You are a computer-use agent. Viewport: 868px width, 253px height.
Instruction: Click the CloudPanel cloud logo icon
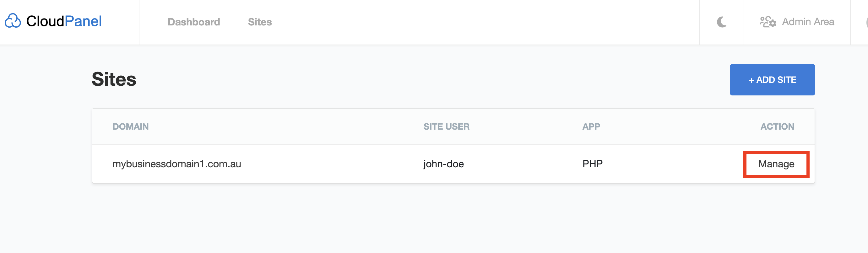coord(13,21)
